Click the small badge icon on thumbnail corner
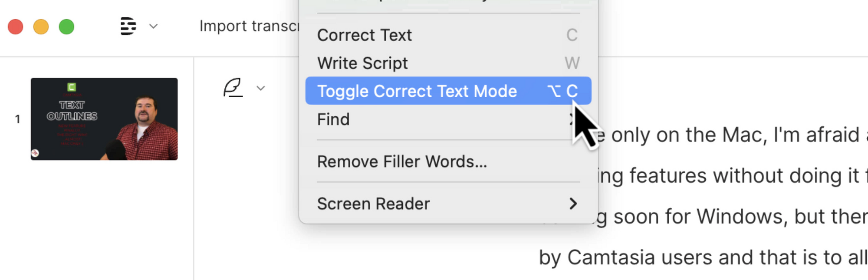Screen dimensions: 868x280 pos(35,153)
